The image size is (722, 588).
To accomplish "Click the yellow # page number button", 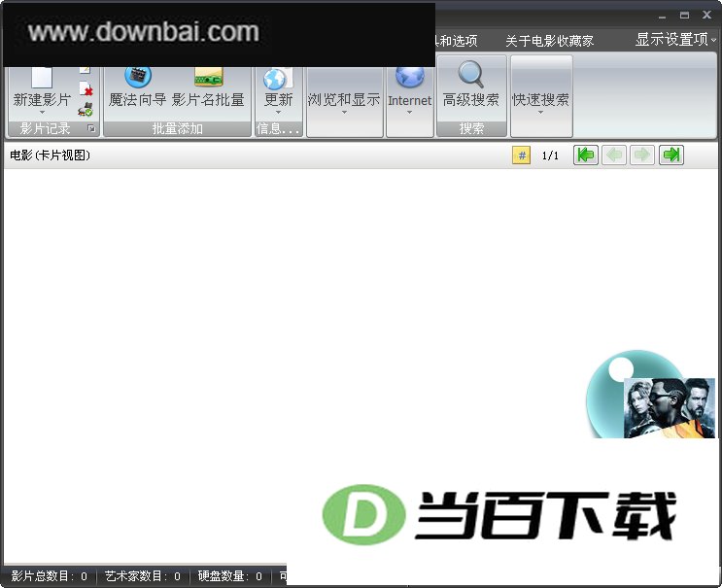I will pos(521,156).
